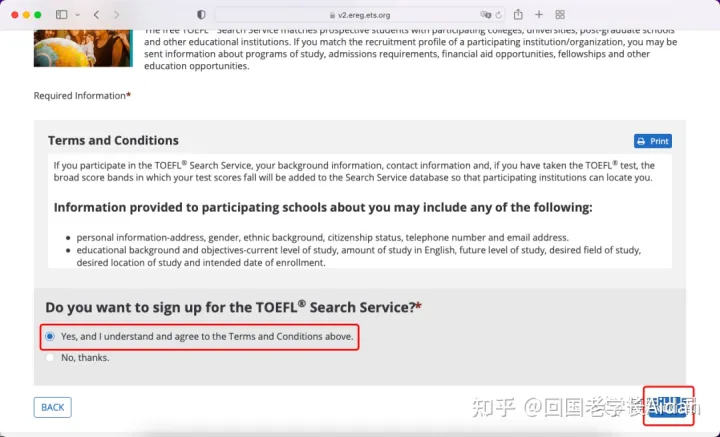The width and height of the screenshot is (720, 437).
Task: Open a new tab with the plus icon
Action: tap(539, 15)
